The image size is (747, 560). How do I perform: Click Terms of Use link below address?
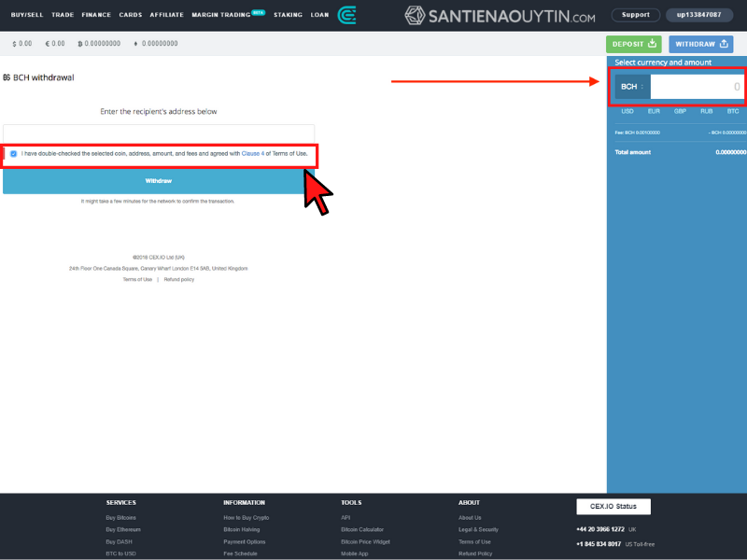[x=137, y=279]
